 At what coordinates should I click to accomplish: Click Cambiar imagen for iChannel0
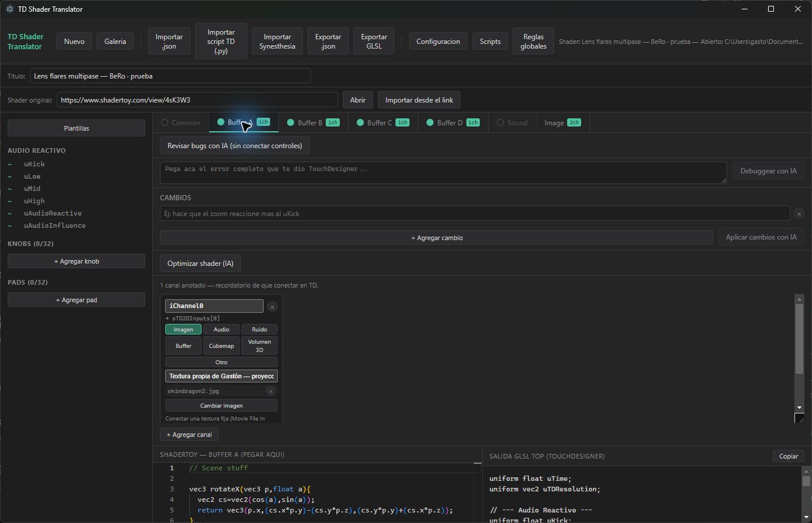tap(221, 405)
